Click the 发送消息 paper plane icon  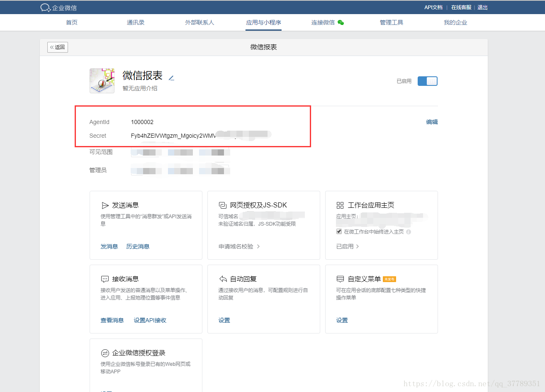tap(105, 205)
